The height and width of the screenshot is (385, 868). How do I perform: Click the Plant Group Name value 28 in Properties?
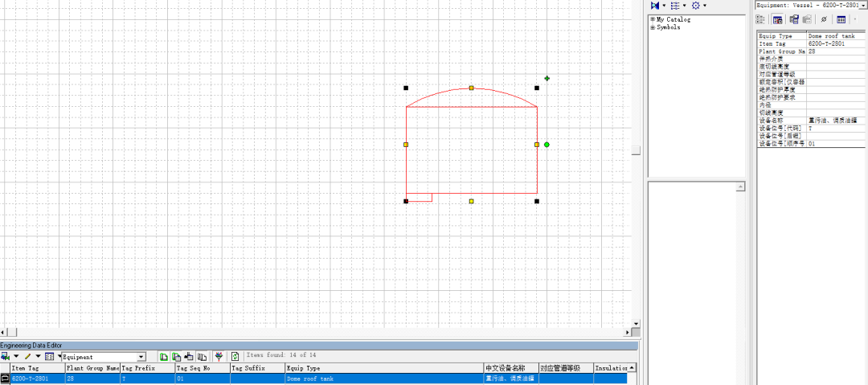pyautogui.click(x=837, y=51)
